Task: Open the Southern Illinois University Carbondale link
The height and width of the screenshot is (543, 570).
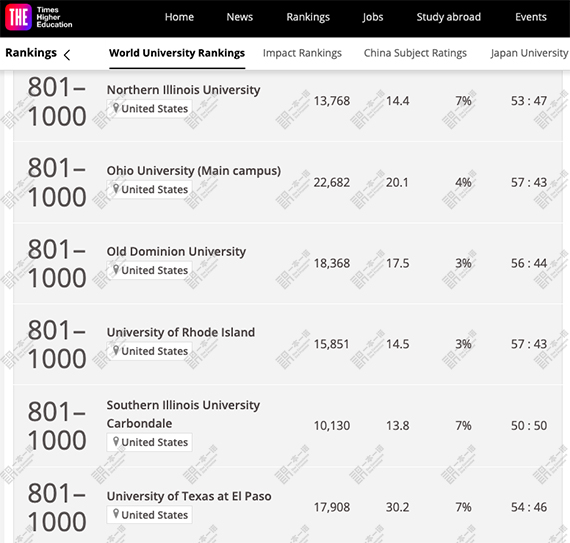Action: pyautogui.click(x=183, y=414)
